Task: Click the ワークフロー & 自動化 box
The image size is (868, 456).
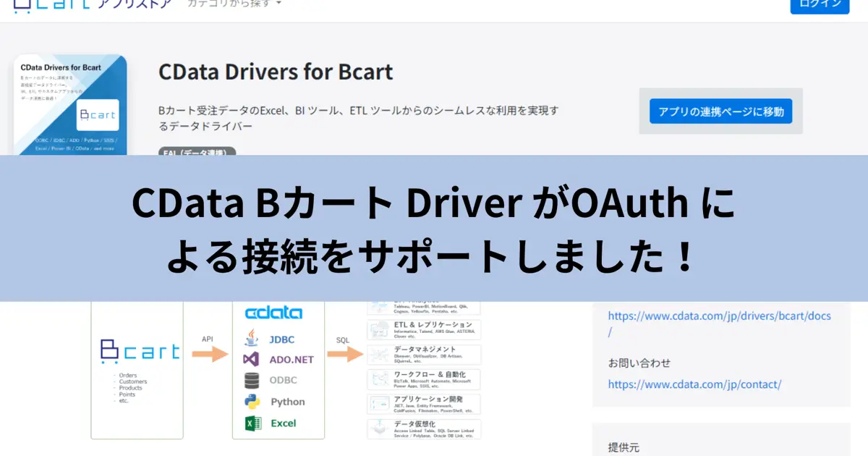Action: pyautogui.click(x=424, y=379)
